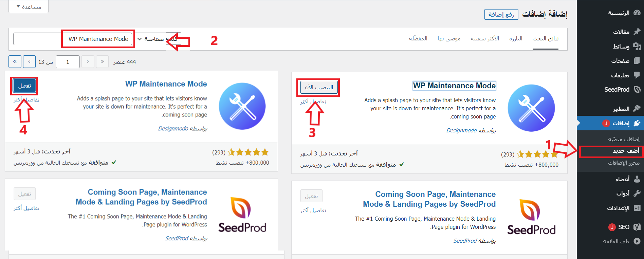This screenshot has width=644, height=259.
Task: Open Coming Soon Page title in left card
Action: coord(141,197)
